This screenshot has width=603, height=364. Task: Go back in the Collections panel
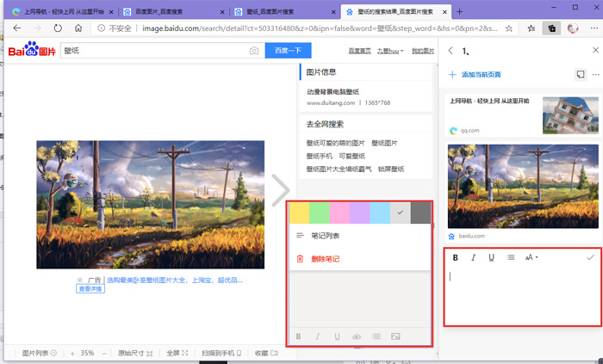(x=451, y=50)
